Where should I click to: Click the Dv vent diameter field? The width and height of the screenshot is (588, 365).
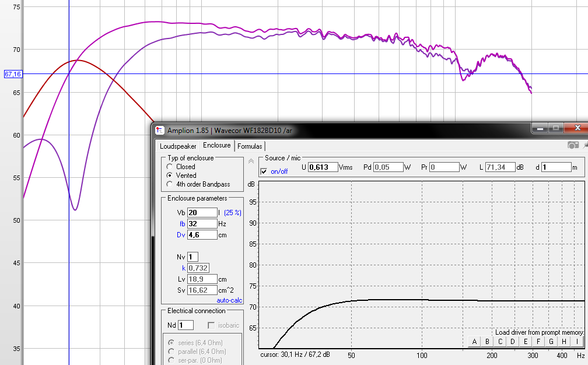click(202, 235)
